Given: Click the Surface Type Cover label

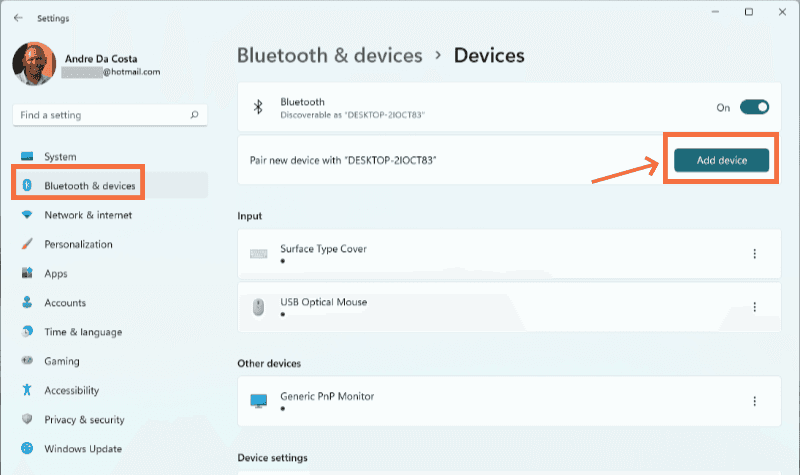Looking at the screenshot, I should click(x=323, y=249).
